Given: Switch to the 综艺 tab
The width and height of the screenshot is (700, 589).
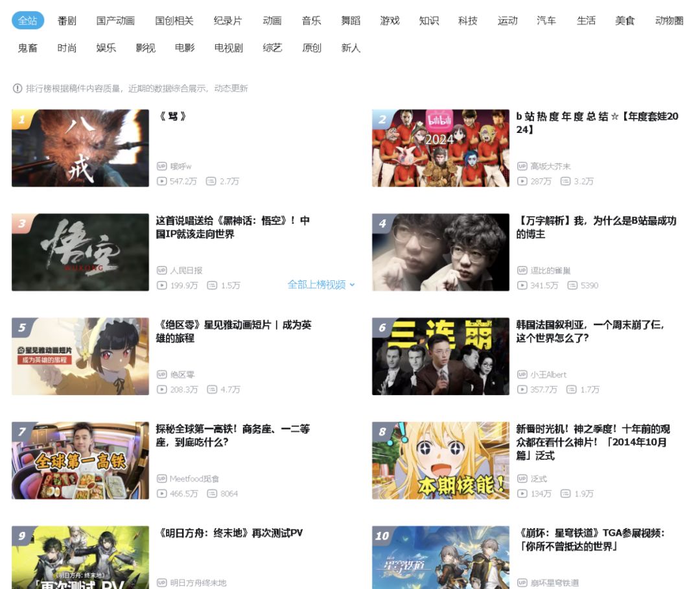Looking at the screenshot, I should [272, 48].
